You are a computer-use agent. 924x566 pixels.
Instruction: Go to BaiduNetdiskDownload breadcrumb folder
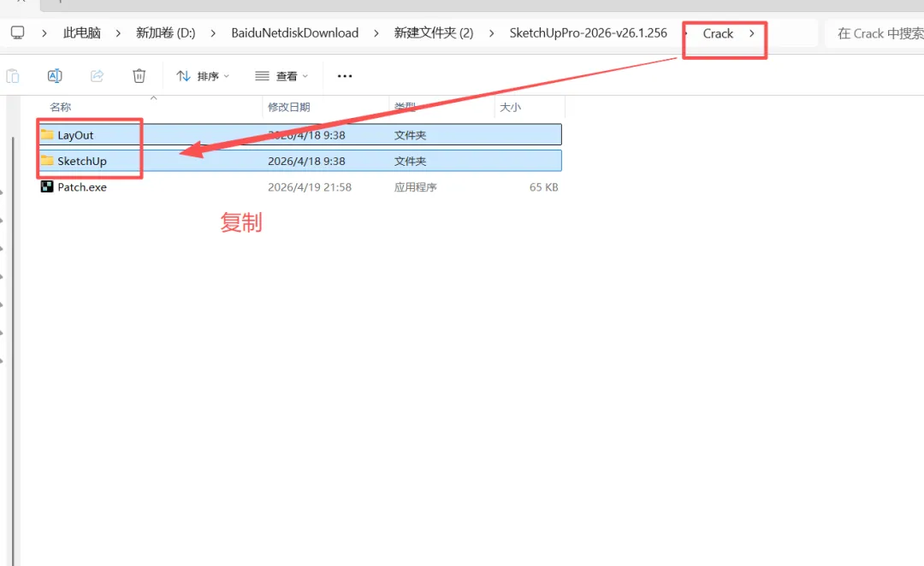[x=294, y=33]
